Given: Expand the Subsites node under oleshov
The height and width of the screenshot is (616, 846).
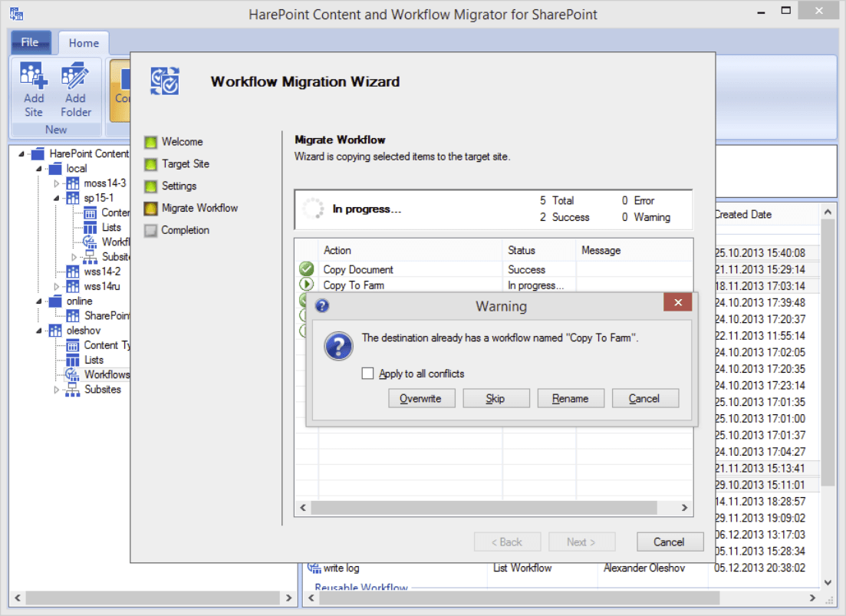Looking at the screenshot, I should pos(56,390).
